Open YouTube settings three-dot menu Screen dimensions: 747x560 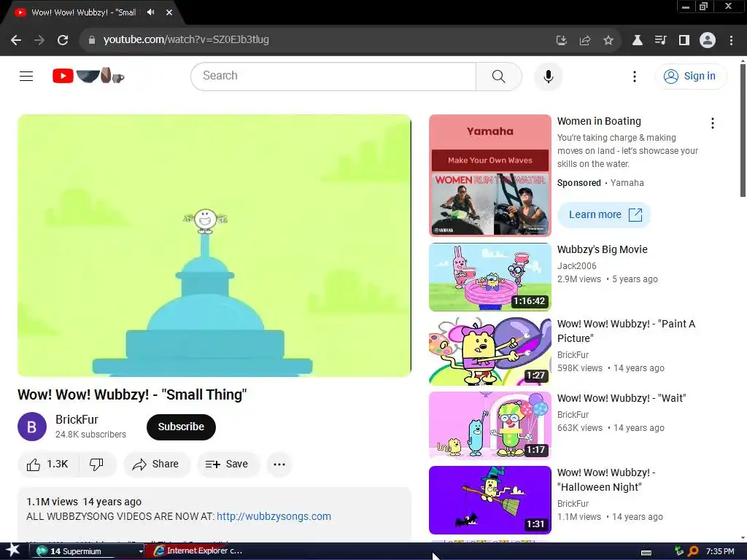[635, 76]
